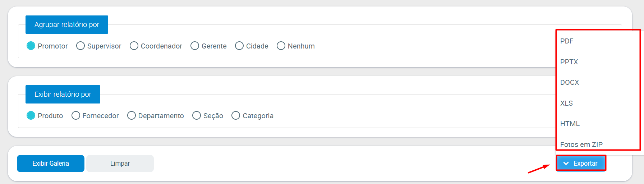Display report by Fornecedor
The width and height of the screenshot is (644, 184).
(x=76, y=116)
